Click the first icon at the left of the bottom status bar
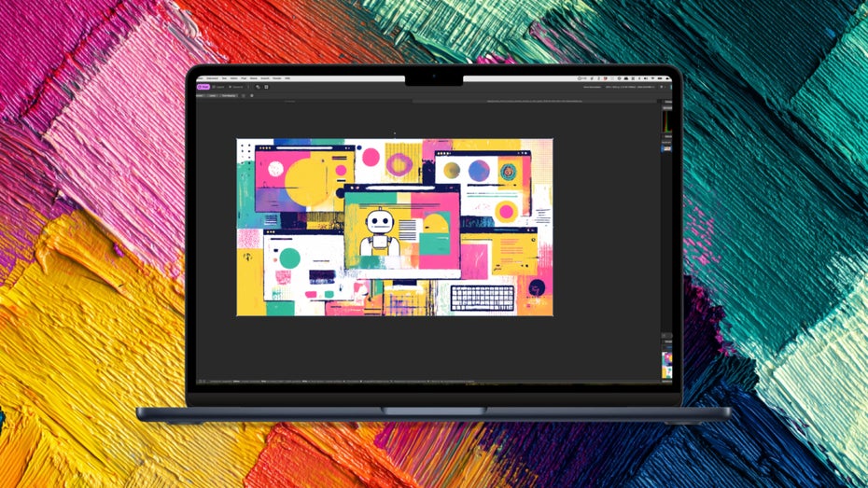Screen dimensions: 868x488 [x=200, y=381]
